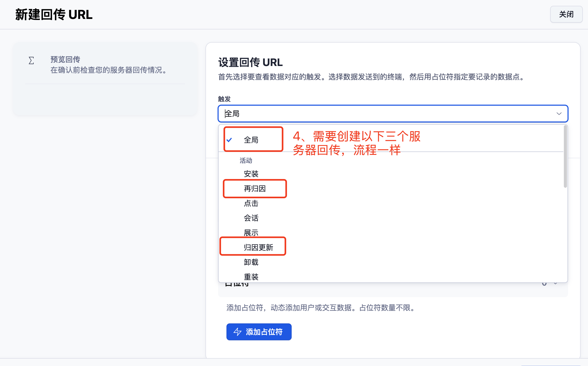Choose 安装 from the trigger list
This screenshot has width=588, height=366.
[251, 174]
